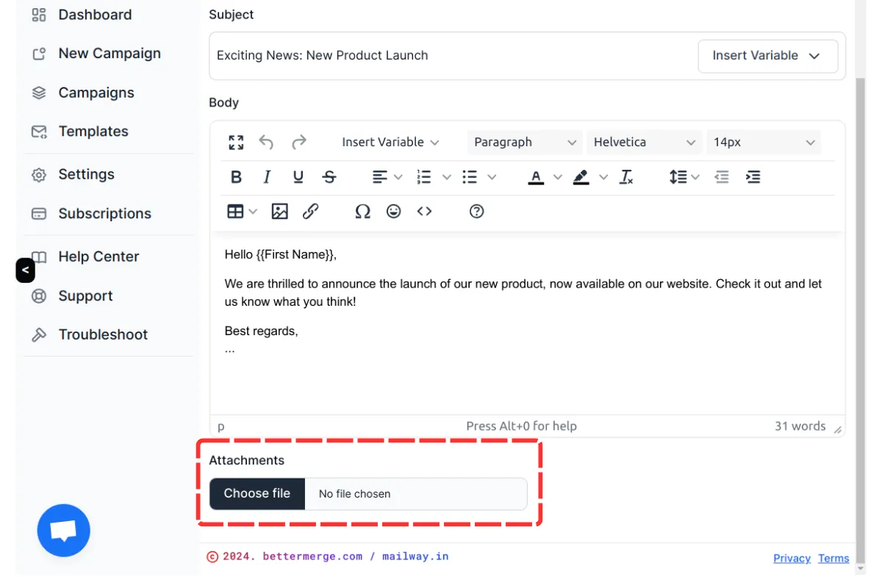Open the emoji picker

click(393, 211)
